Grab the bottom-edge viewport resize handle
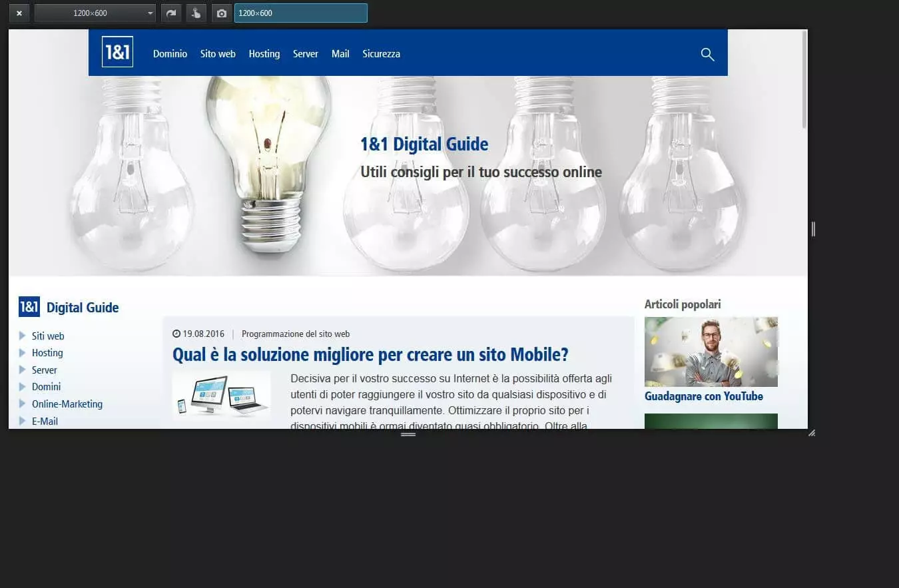 click(408, 434)
